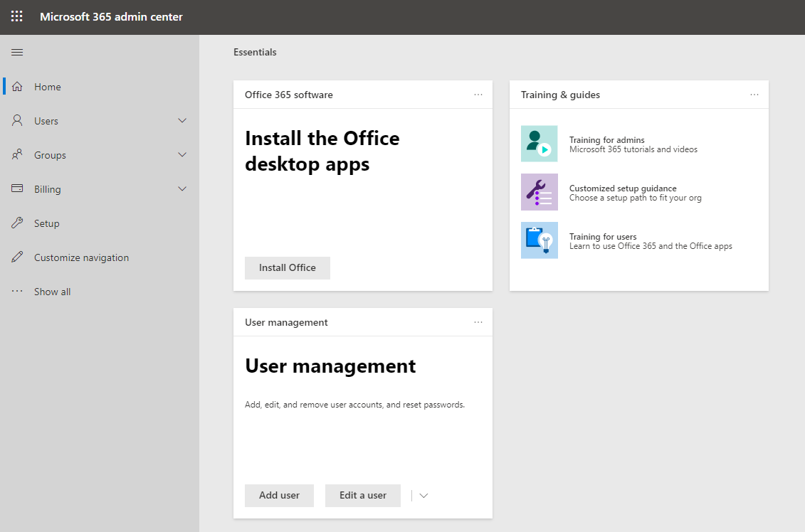Click the Users person icon

pyautogui.click(x=17, y=121)
